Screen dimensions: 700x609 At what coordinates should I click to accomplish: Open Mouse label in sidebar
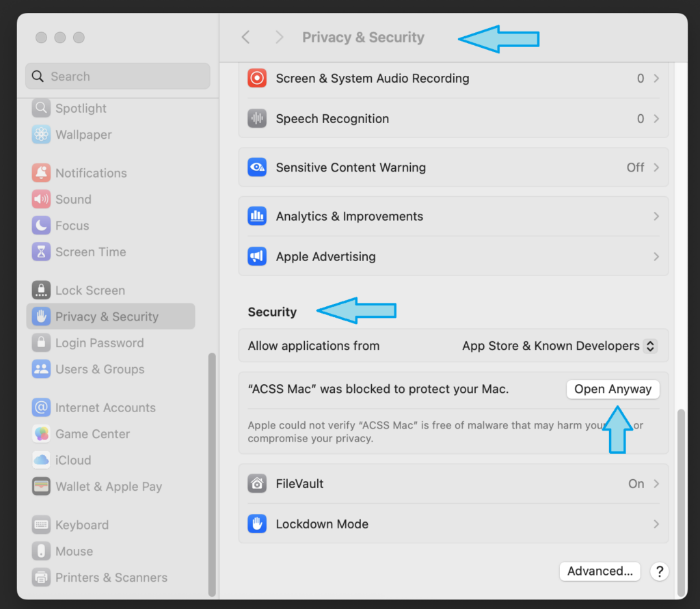click(74, 552)
